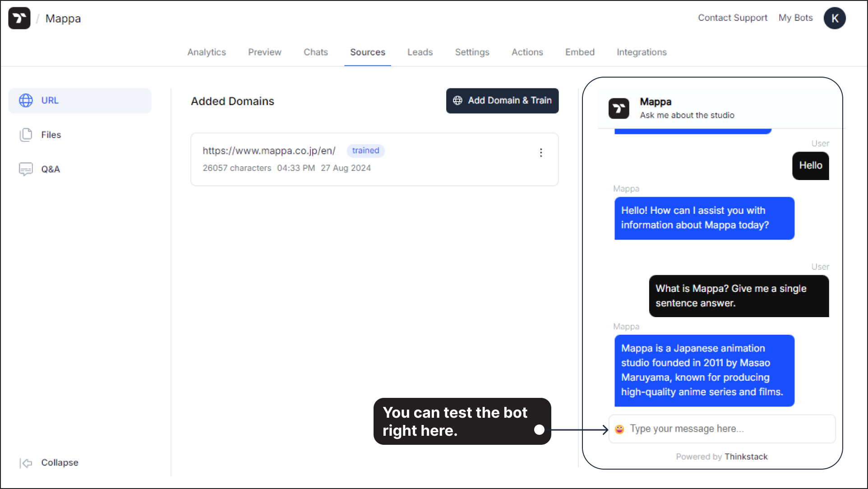Click the Thinkstack logo in top-left corner
Viewport: 868px width, 489px height.
coord(19,18)
